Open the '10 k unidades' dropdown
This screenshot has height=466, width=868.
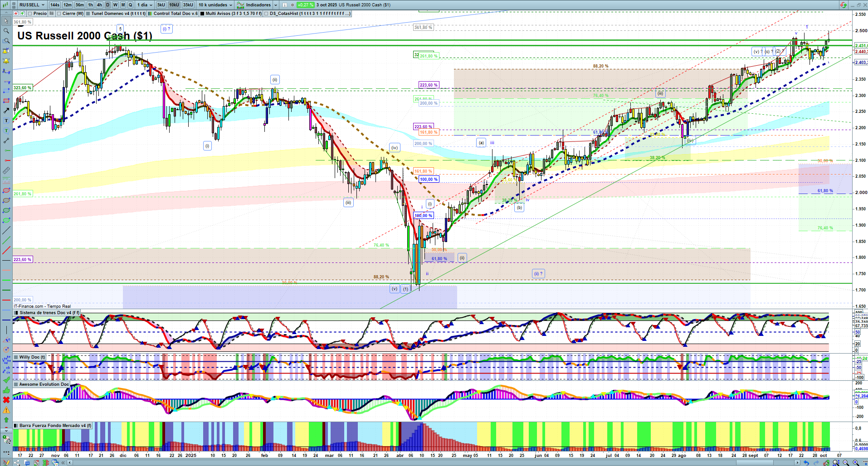click(x=215, y=5)
